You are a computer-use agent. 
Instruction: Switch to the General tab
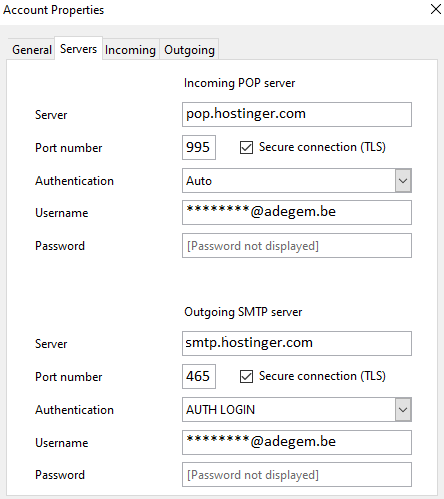coord(32,50)
